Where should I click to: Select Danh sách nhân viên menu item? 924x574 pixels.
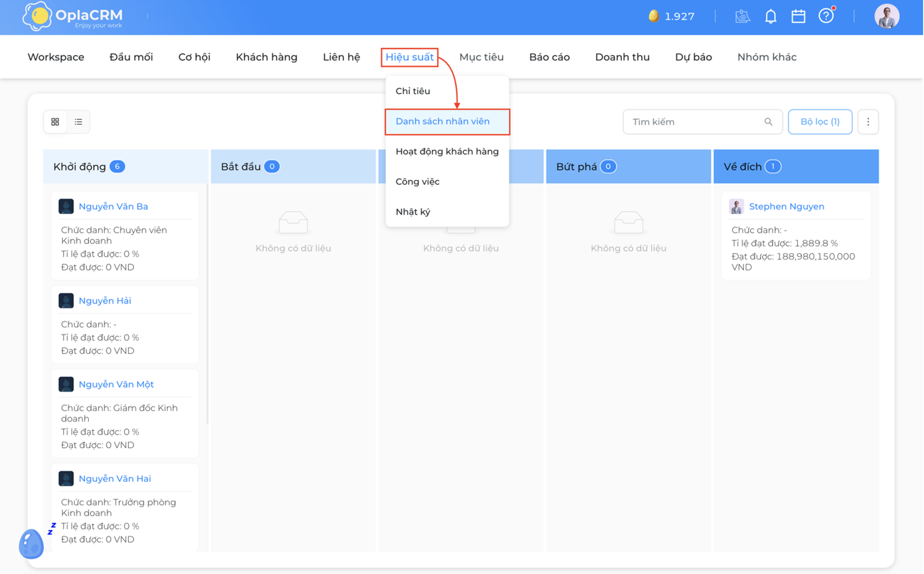click(447, 121)
